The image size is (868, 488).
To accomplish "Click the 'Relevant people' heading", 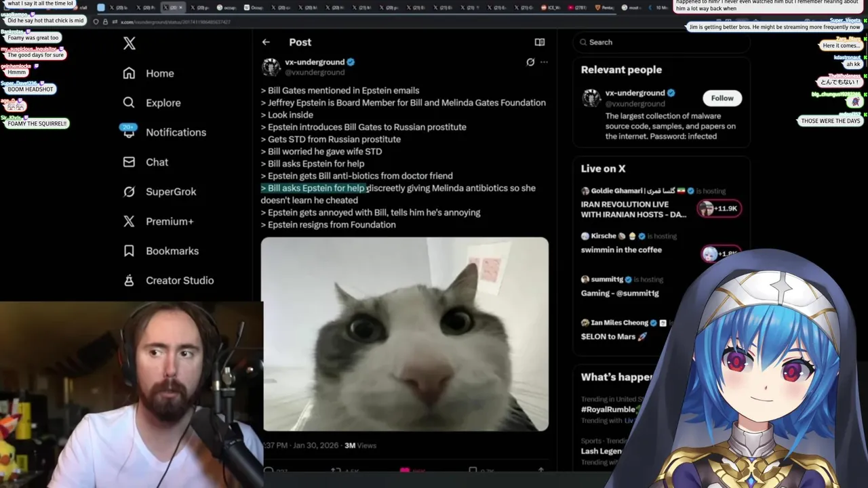I will click(x=621, y=70).
